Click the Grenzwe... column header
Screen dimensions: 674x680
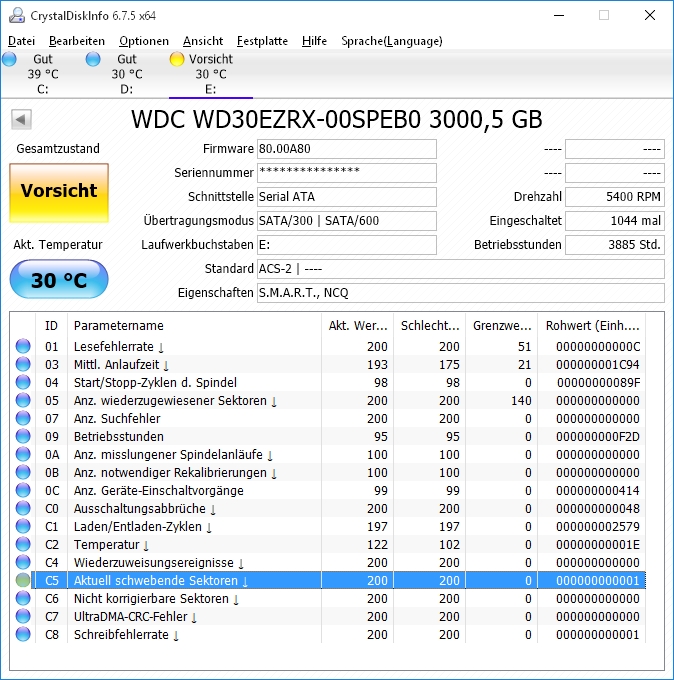[x=501, y=326]
